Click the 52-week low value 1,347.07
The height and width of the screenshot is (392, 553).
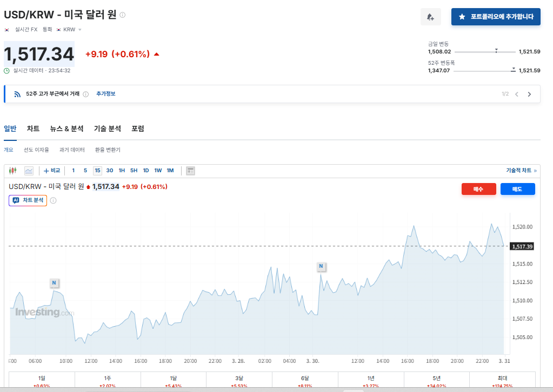(439, 70)
